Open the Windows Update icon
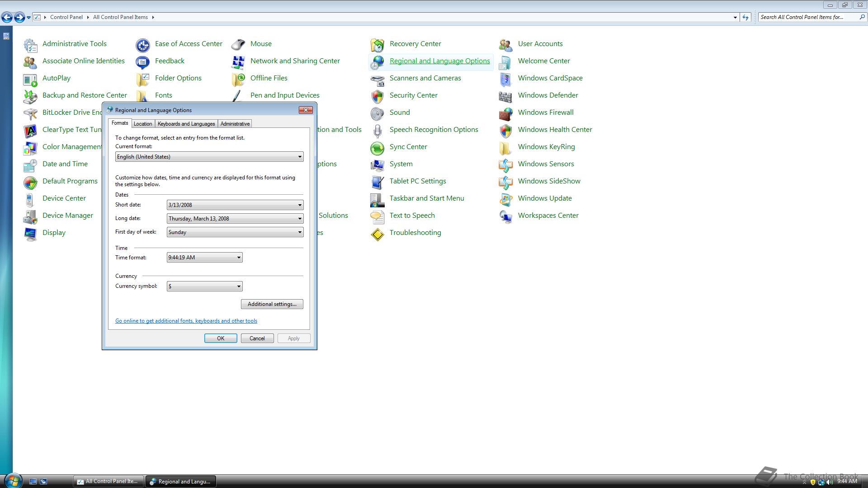The height and width of the screenshot is (488, 868). (505, 199)
